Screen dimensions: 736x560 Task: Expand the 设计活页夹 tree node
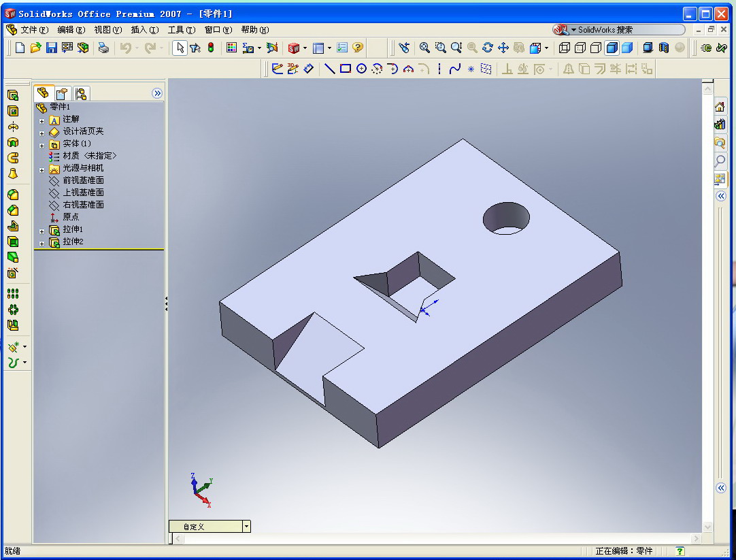[41, 133]
